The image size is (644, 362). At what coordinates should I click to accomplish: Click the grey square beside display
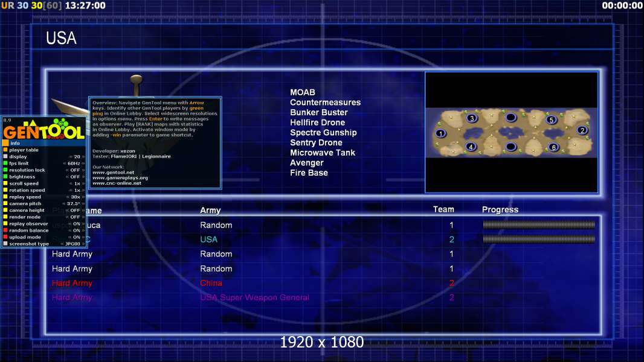click(5, 157)
